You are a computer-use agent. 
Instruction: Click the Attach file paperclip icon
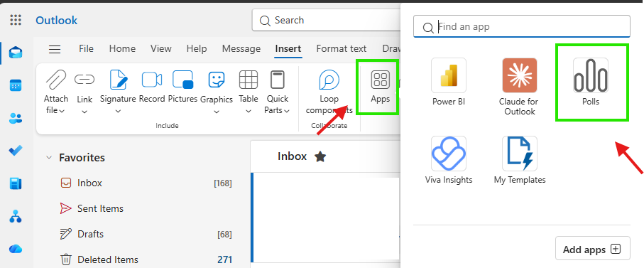[x=56, y=80]
